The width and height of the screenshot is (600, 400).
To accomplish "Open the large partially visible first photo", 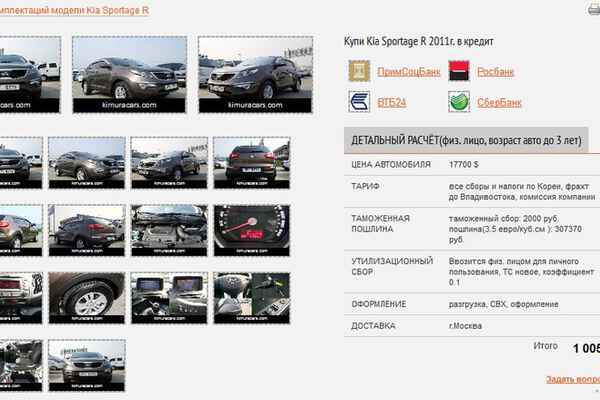I will (x=30, y=75).
